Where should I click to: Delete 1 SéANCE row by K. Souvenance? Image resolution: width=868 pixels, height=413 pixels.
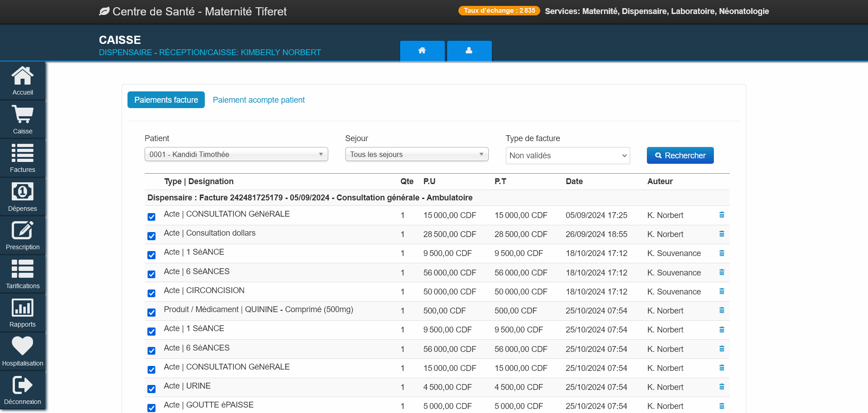722,253
